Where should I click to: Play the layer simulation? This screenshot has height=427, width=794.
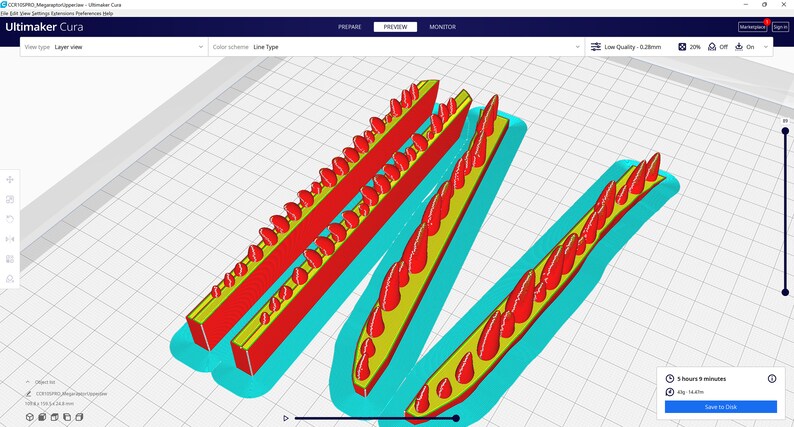[286, 418]
